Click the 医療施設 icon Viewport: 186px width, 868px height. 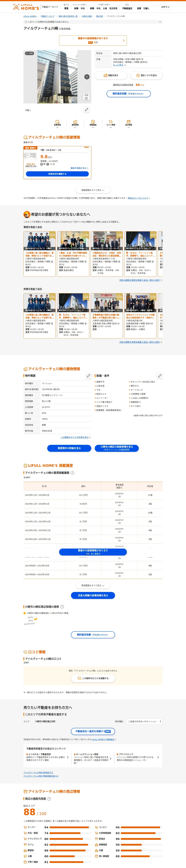pos(96,845)
